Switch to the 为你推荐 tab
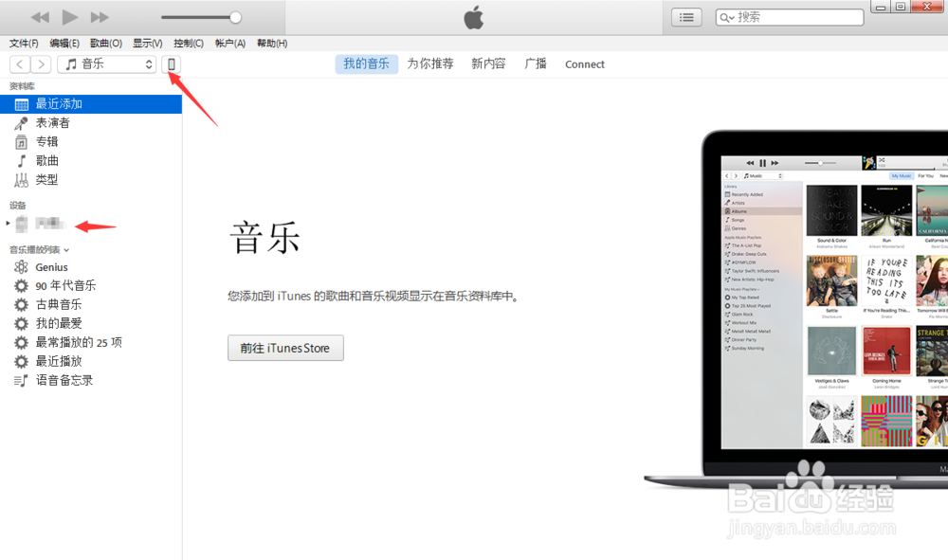This screenshot has width=948, height=560. (x=429, y=64)
